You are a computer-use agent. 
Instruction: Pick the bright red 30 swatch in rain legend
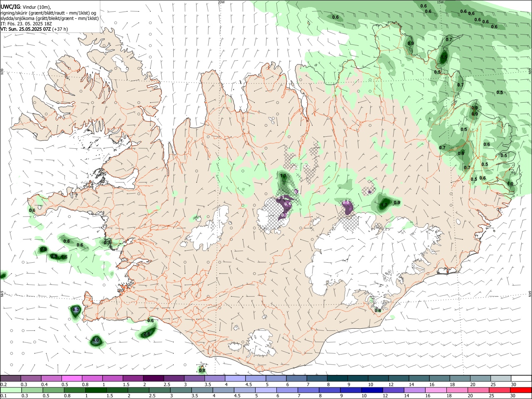point(521,390)
